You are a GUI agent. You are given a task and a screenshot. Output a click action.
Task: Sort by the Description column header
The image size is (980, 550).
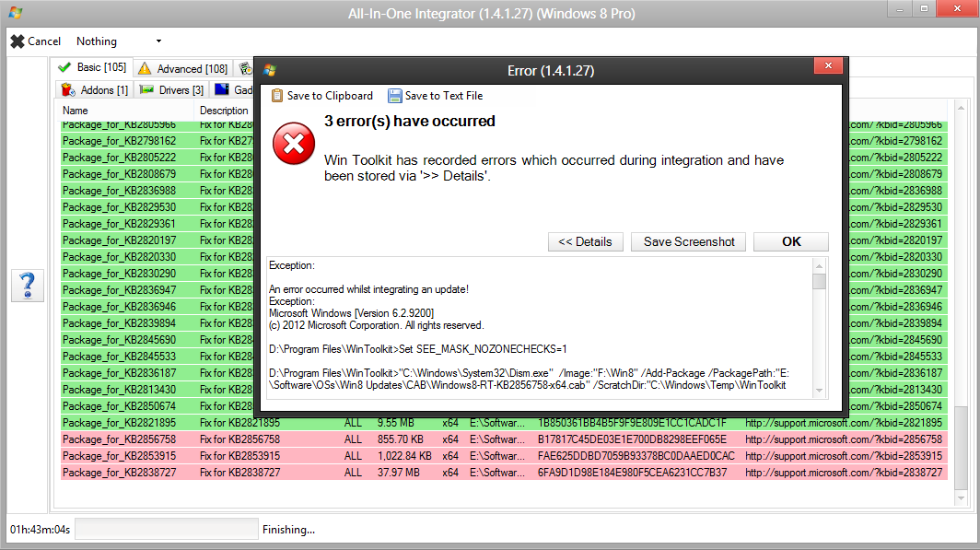click(225, 111)
